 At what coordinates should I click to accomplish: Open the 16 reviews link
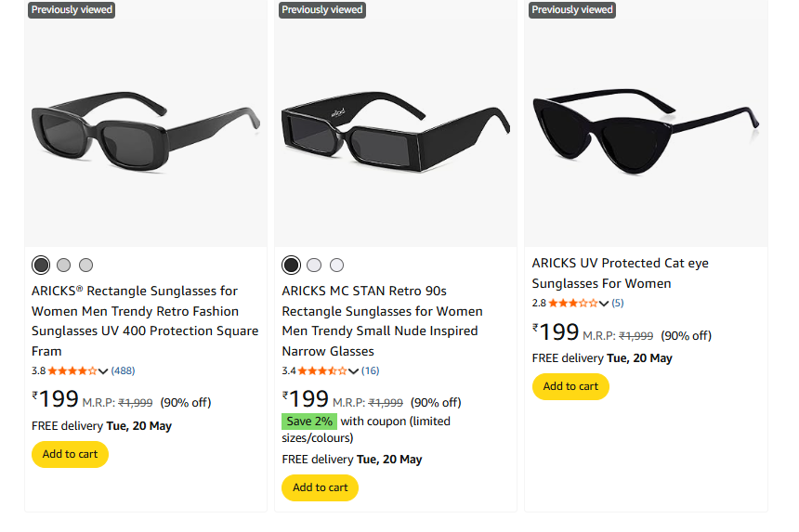371,370
